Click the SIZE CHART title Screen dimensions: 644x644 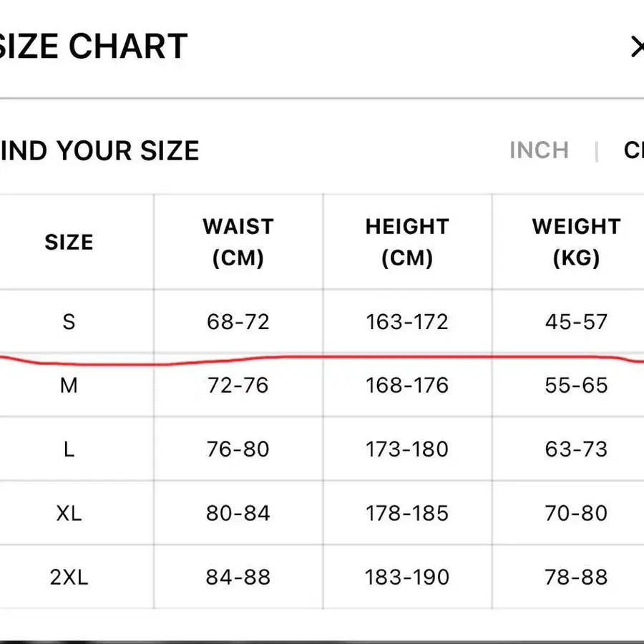click(93, 47)
